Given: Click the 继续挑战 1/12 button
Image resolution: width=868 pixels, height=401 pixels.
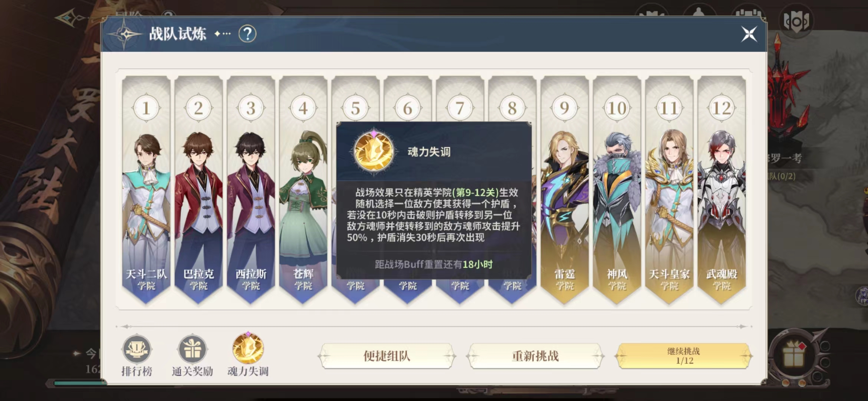Looking at the screenshot, I should [x=683, y=356].
